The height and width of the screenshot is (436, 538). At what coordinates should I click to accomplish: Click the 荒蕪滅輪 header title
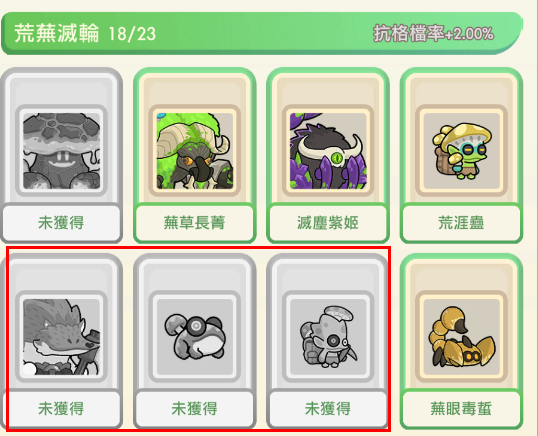[57, 33]
